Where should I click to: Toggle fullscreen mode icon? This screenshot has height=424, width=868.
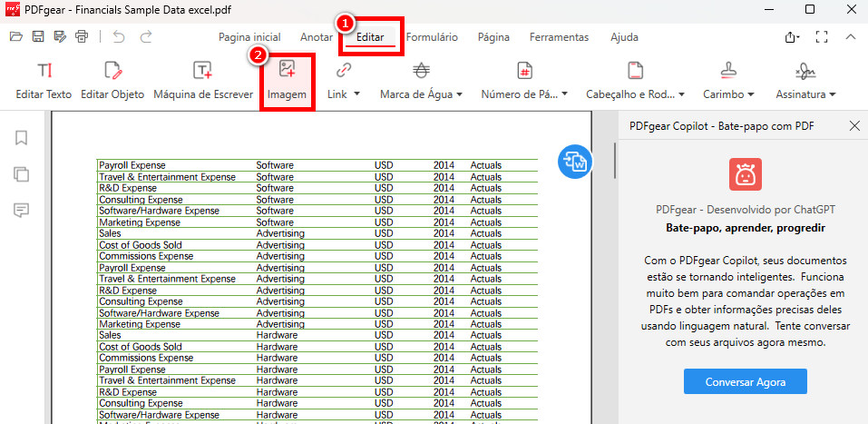coord(822,37)
